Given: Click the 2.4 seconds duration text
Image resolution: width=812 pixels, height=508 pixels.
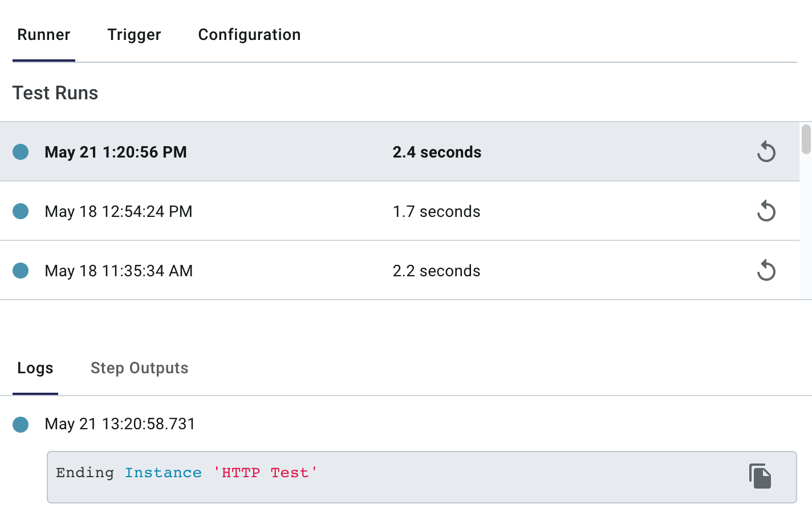Looking at the screenshot, I should coord(437,152).
